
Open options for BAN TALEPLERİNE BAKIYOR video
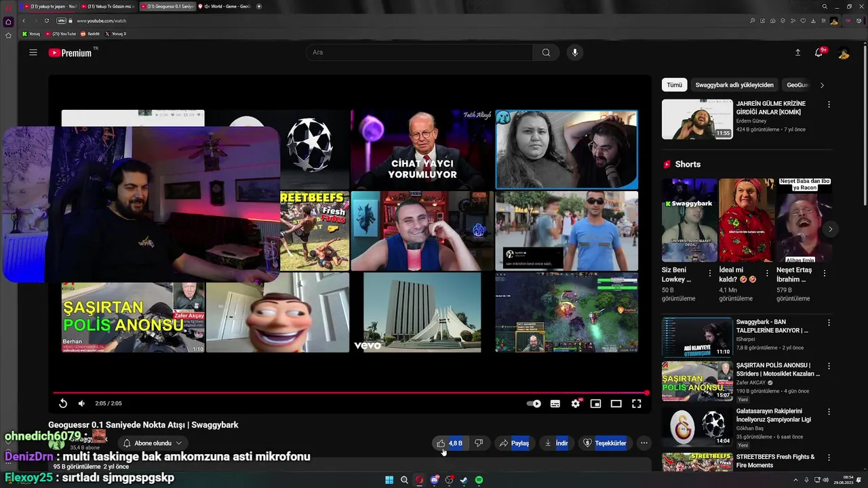[829, 323]
